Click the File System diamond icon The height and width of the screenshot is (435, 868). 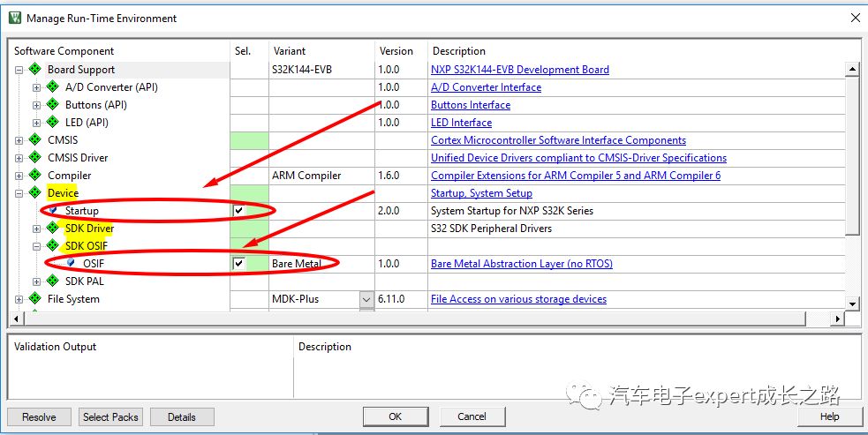[34, 299]
